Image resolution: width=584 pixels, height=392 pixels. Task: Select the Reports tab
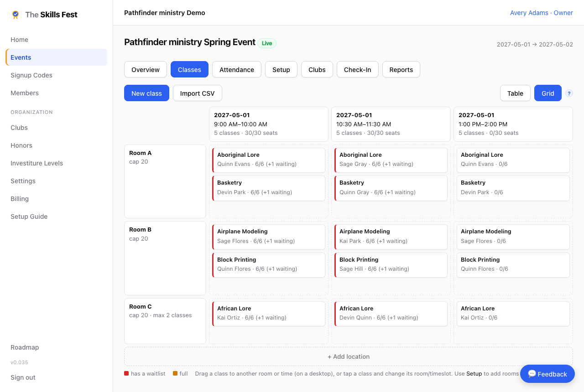[x=401, y=69]
